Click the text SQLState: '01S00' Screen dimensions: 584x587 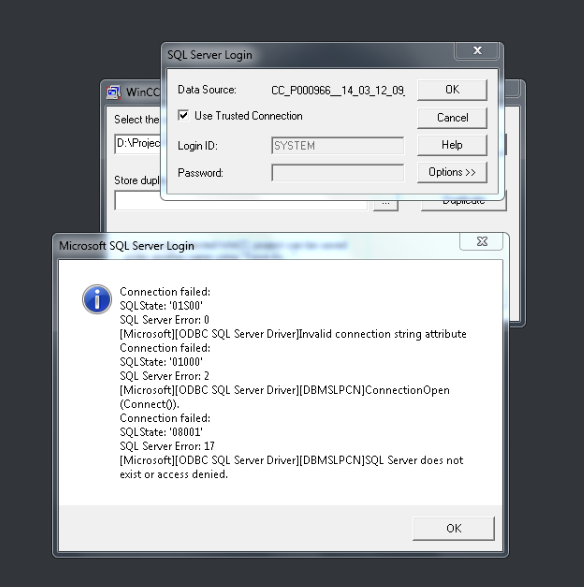pos(161,306)
